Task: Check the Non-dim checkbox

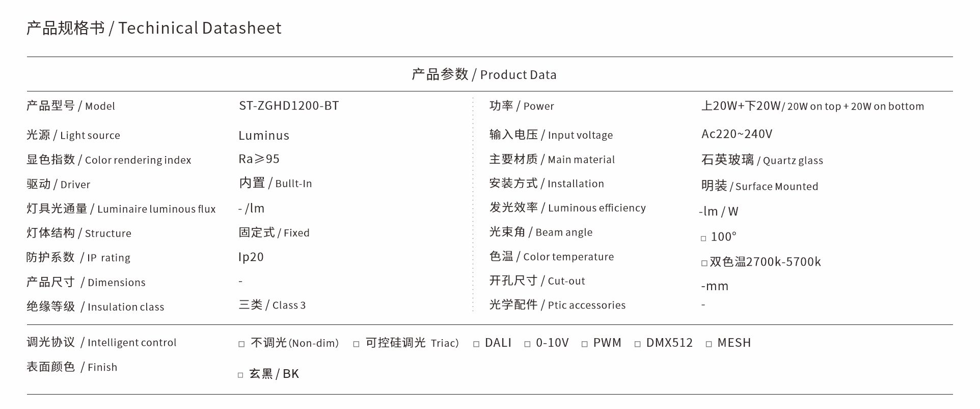Action: [x=242, y=344]
